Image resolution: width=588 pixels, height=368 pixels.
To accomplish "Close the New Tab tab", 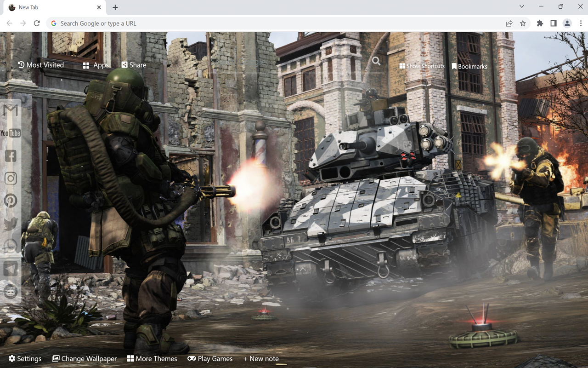I will click(99, 7).
